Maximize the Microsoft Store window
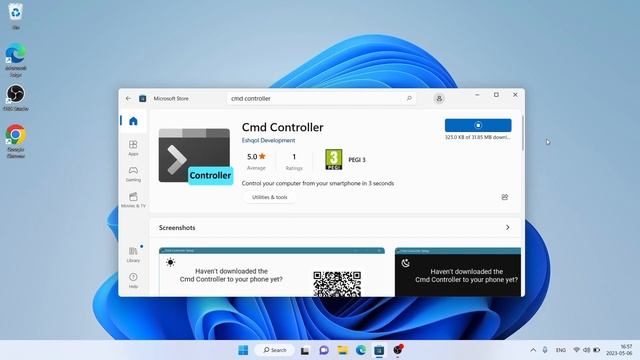The height and width of the screenshot is (360, 640). [x=496, y=95]
